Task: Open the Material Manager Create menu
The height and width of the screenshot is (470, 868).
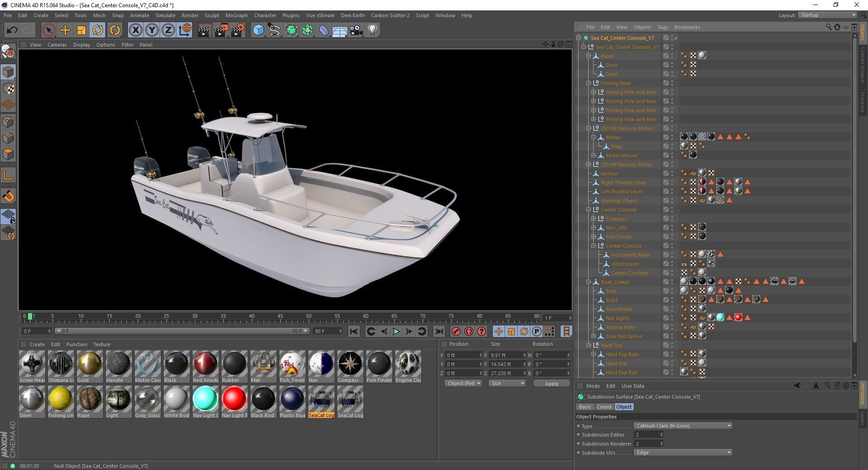Action: 37,344
